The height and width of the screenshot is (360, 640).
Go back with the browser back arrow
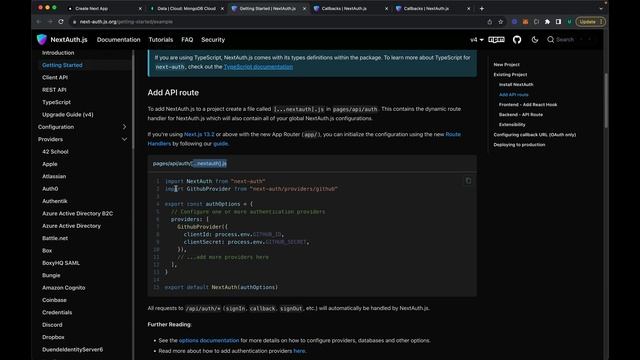click(x=38, y=22)
